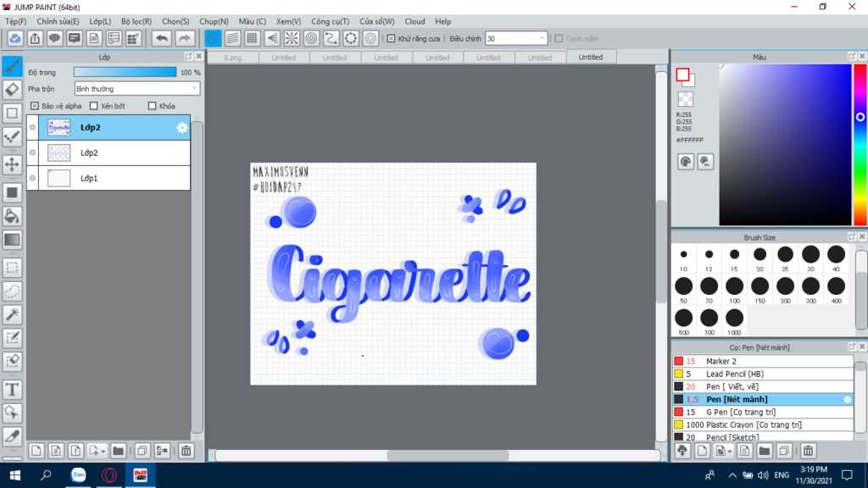Click the Undo arrow in toolbar
This screenshot has height=488, width=868.
[162, 38]
